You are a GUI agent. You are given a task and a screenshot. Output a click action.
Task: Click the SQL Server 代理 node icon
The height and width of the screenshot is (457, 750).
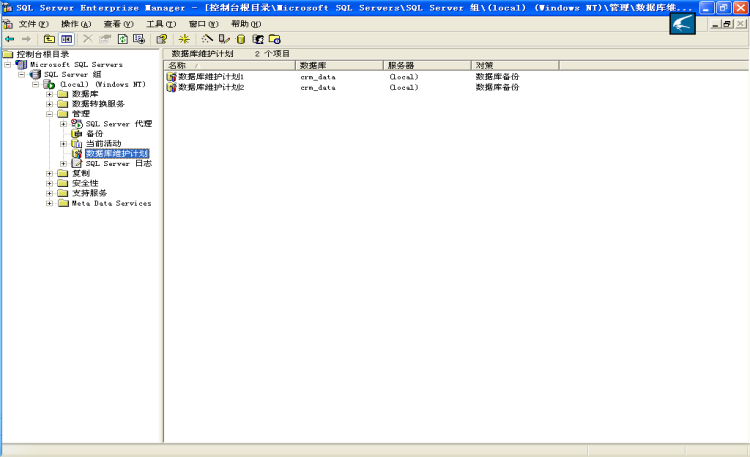tap(77, 123)
